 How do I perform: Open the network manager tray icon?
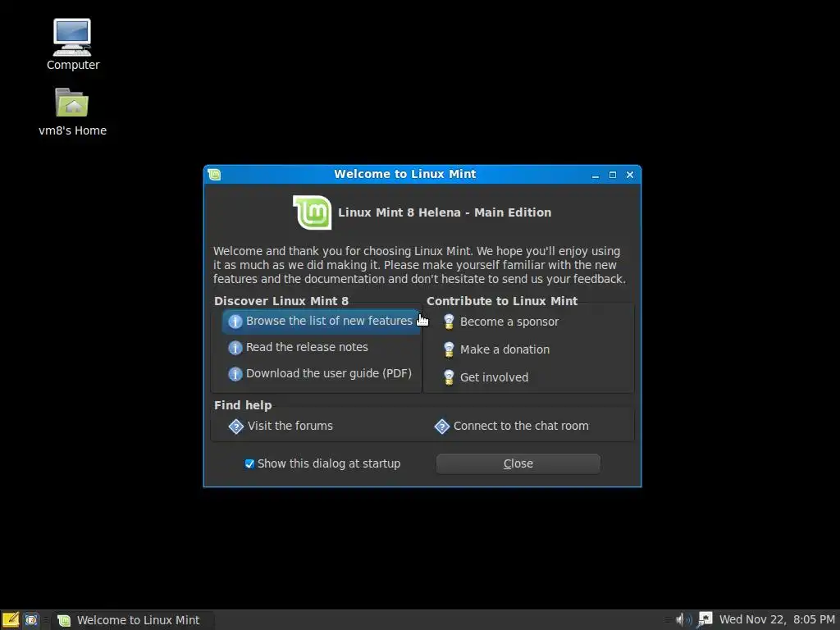click(705, 619)
